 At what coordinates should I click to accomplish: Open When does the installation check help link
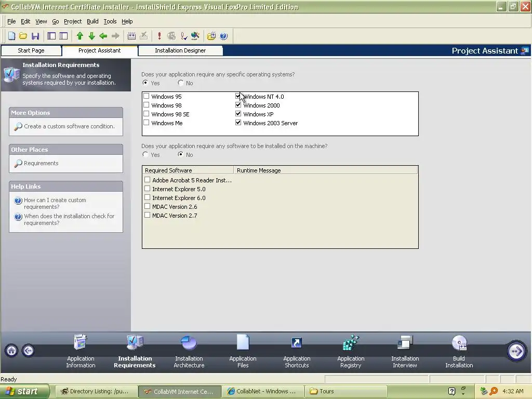69,220
